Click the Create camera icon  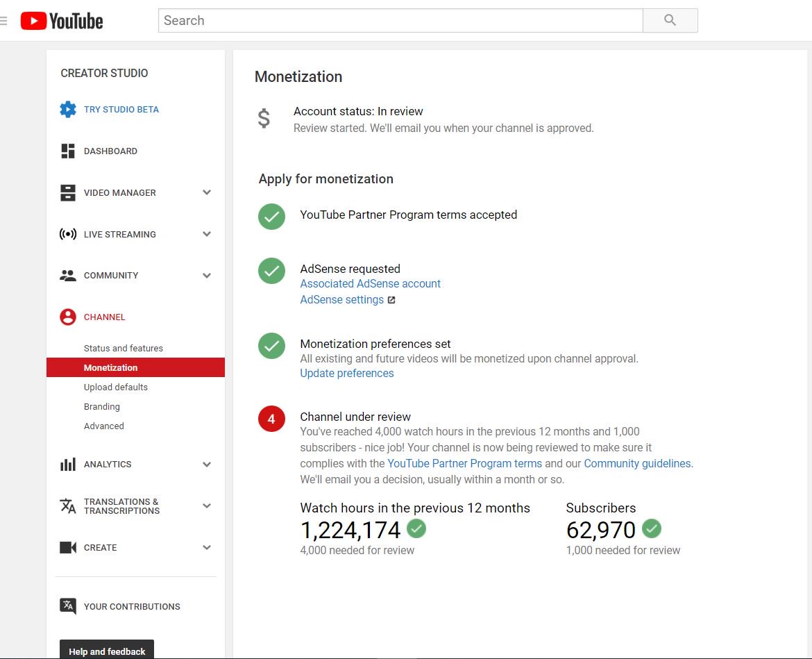click(x=68, y=548)
